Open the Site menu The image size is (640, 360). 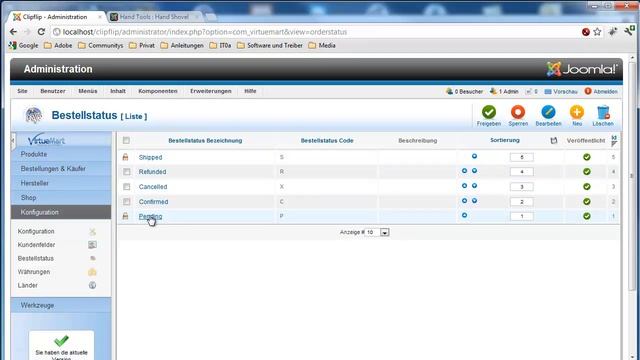[x=22, y=91]
